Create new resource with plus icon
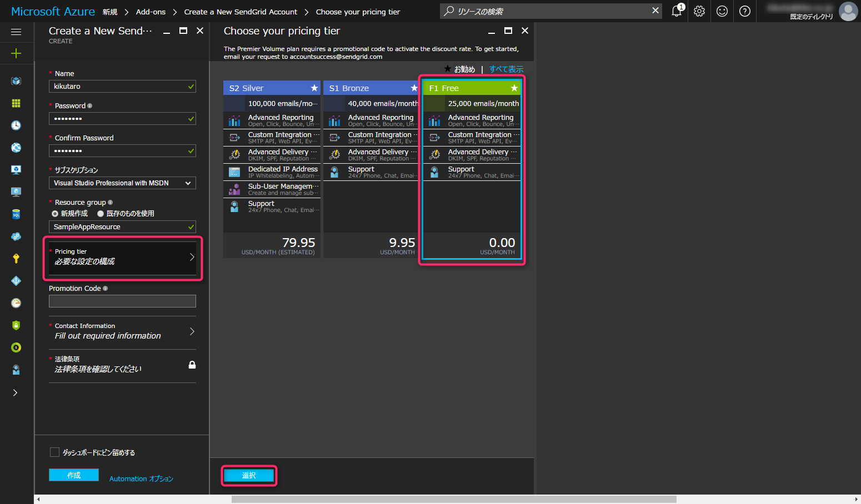 16,53
